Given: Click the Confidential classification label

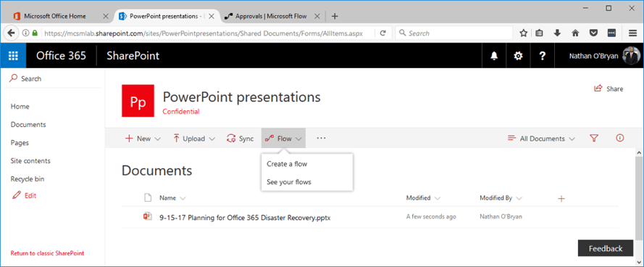Looking at the screenshot, I should pyautogui.click(x=181, y=112).
